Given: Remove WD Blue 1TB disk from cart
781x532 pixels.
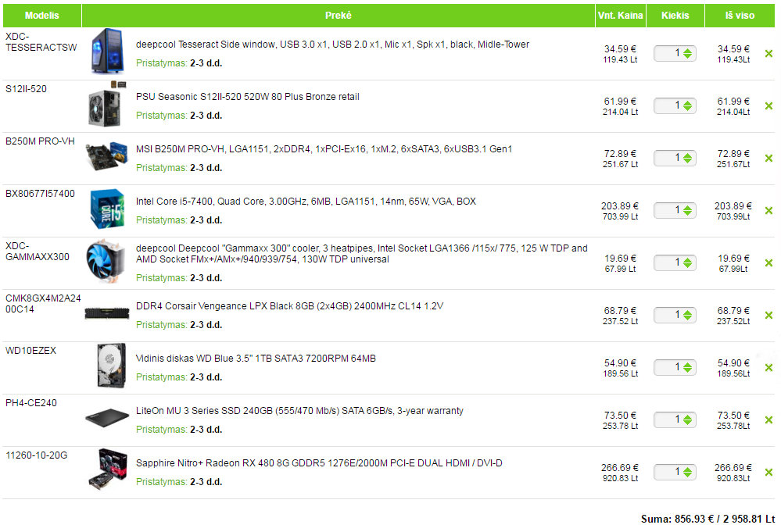Looking at the screenshot, I should tap(768, 368).
